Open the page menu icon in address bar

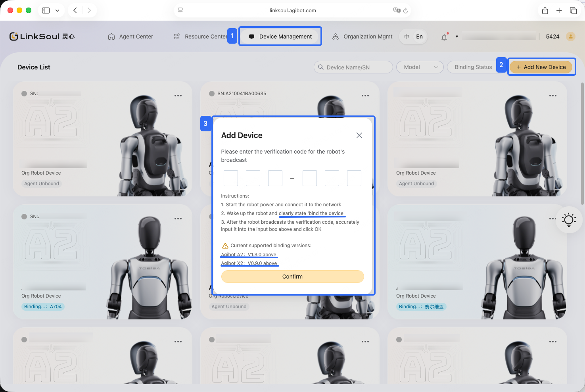(x=180, y=10)
